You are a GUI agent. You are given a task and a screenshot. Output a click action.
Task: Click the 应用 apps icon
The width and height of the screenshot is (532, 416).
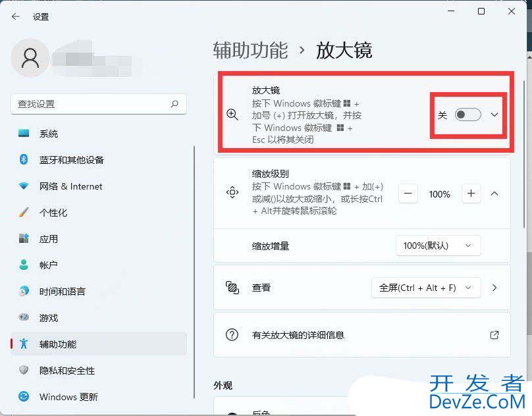click(x=24, y=238)
